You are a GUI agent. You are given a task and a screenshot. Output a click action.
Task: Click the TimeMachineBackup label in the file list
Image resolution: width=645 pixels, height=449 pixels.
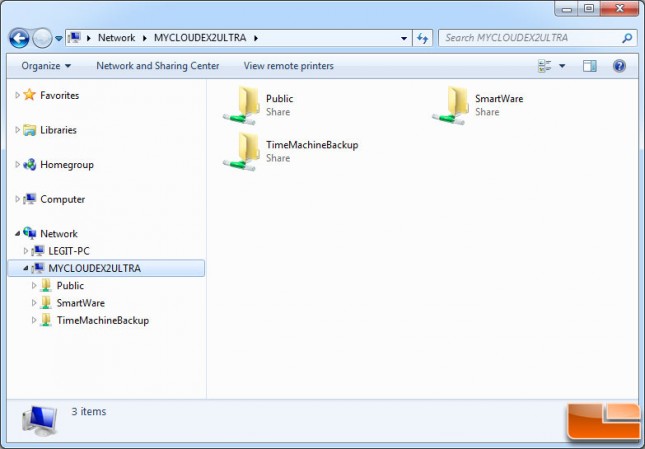coord(312,145)
